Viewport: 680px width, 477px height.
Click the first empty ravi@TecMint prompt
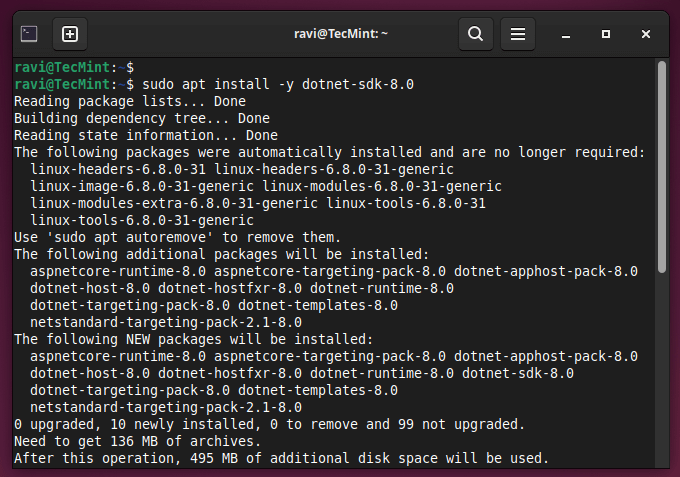coord(74,67)
